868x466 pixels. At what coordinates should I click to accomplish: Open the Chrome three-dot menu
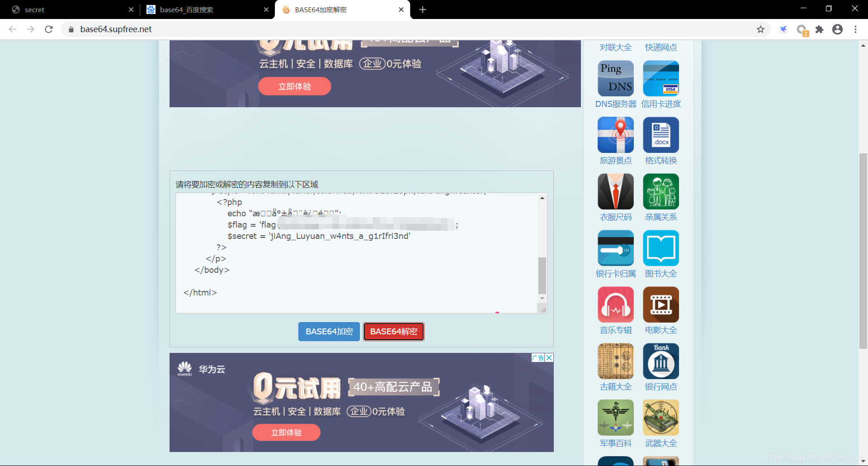(x=855, y=29)
